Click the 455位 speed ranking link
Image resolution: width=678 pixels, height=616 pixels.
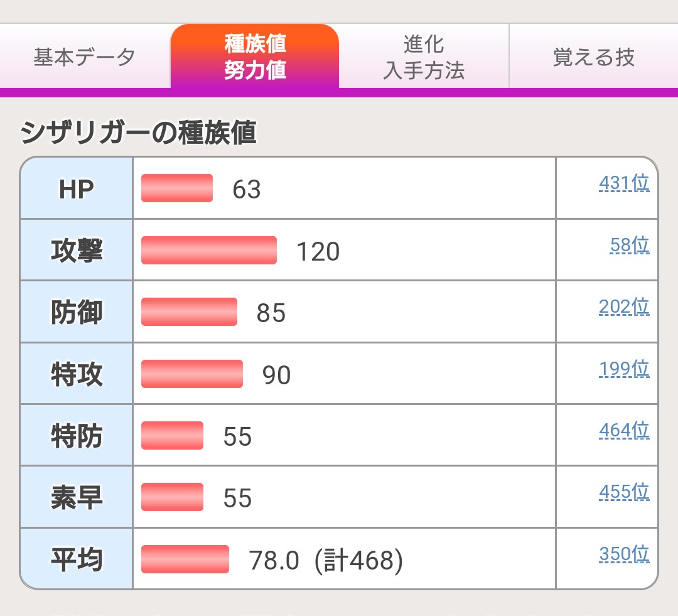[624, 492]
